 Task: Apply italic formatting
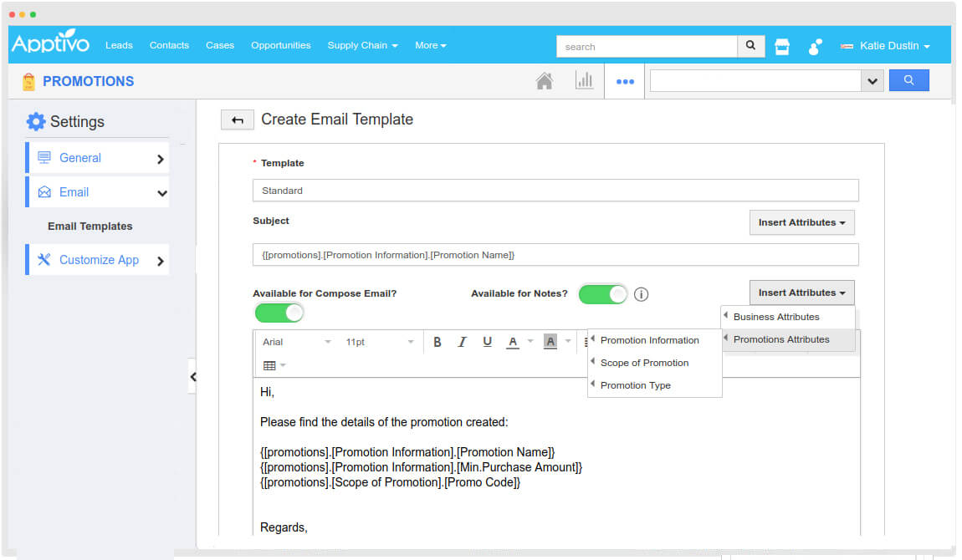tap(462, 341)
